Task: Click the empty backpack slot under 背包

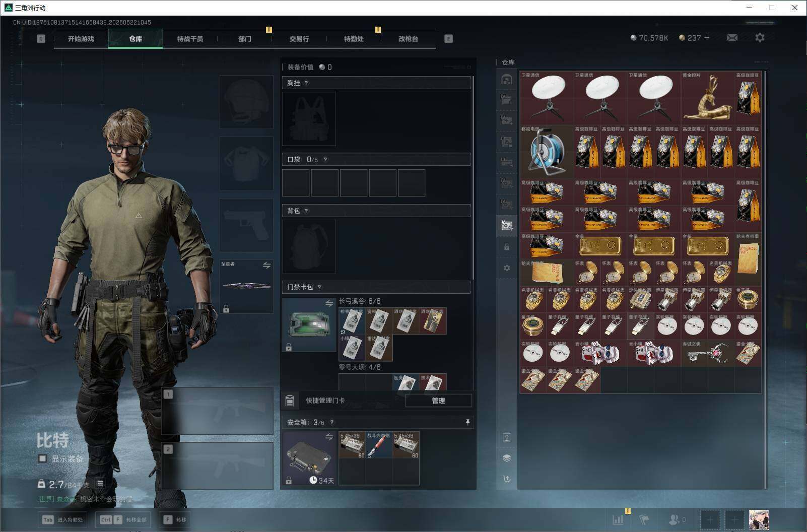Action: click(309, 246)
